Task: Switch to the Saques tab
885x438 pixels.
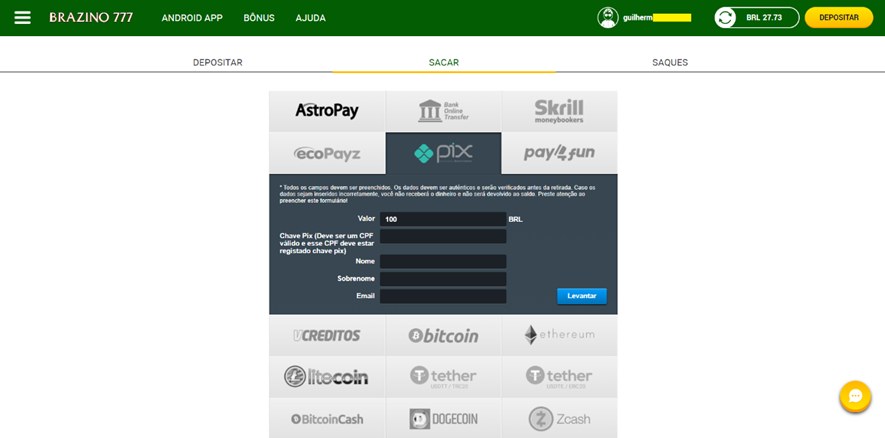Action: pos(670,63)
